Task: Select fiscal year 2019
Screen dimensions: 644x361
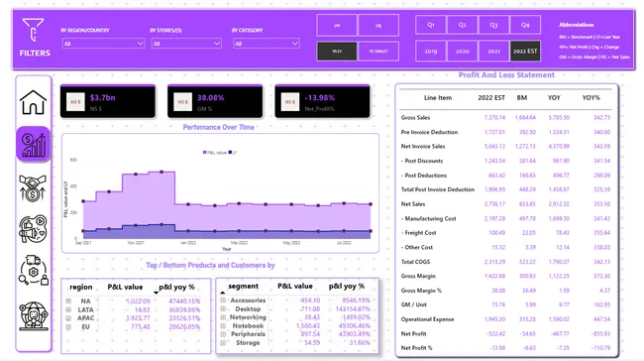Action: pos(430,51)
